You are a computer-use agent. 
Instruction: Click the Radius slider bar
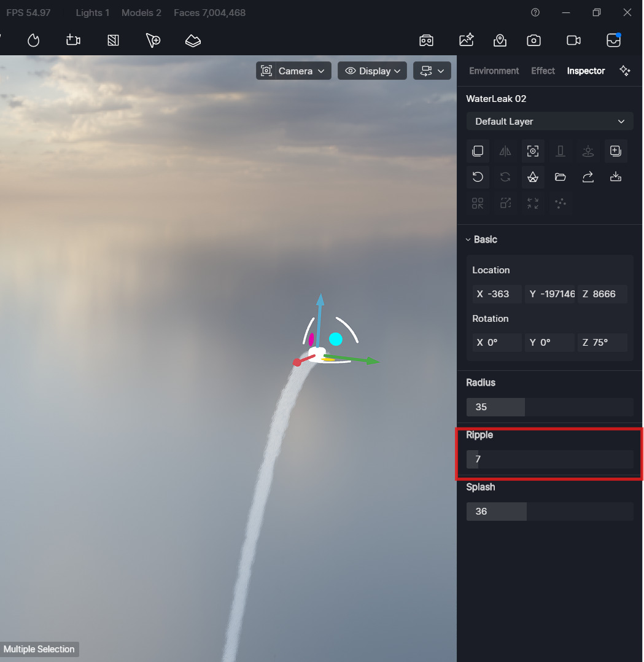(549, 407)
